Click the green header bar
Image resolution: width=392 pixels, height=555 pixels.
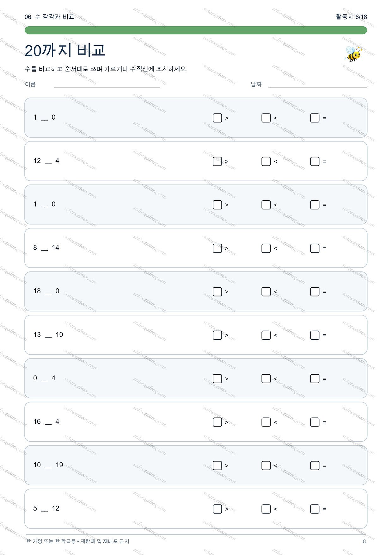pyautogui.click(x=196, y=30)
